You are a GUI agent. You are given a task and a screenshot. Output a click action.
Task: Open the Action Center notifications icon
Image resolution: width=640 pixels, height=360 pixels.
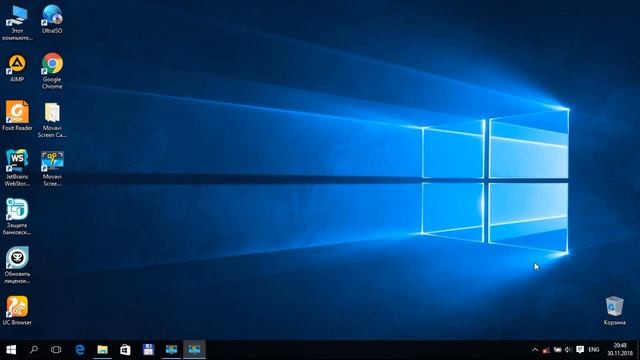580,350
